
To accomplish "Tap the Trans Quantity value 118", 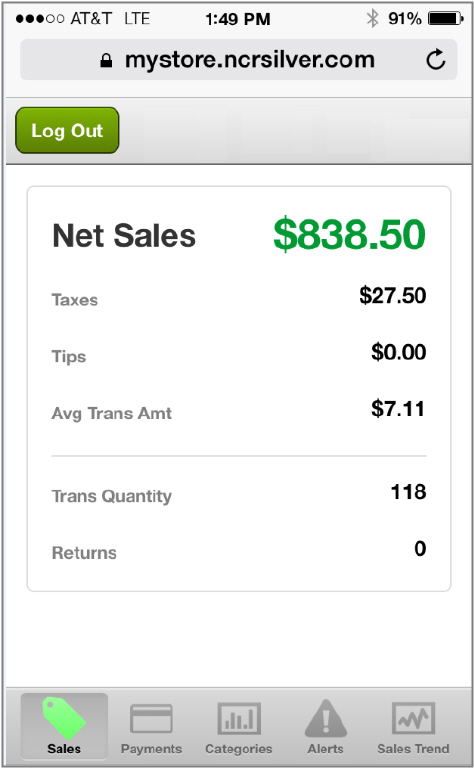I will (408, 492).
